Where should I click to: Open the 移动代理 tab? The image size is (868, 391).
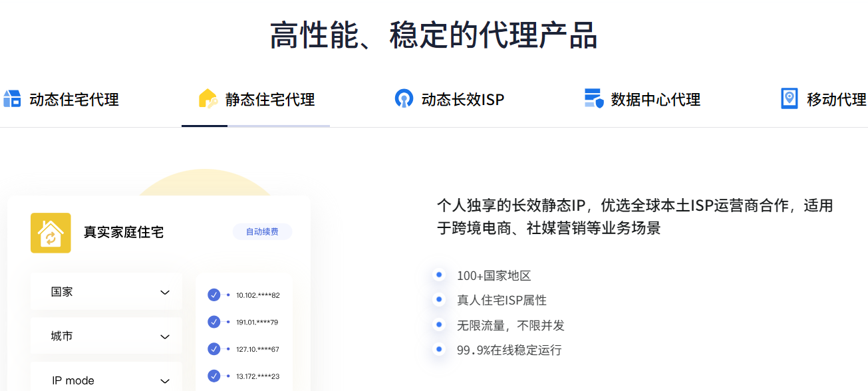[824, 100]
